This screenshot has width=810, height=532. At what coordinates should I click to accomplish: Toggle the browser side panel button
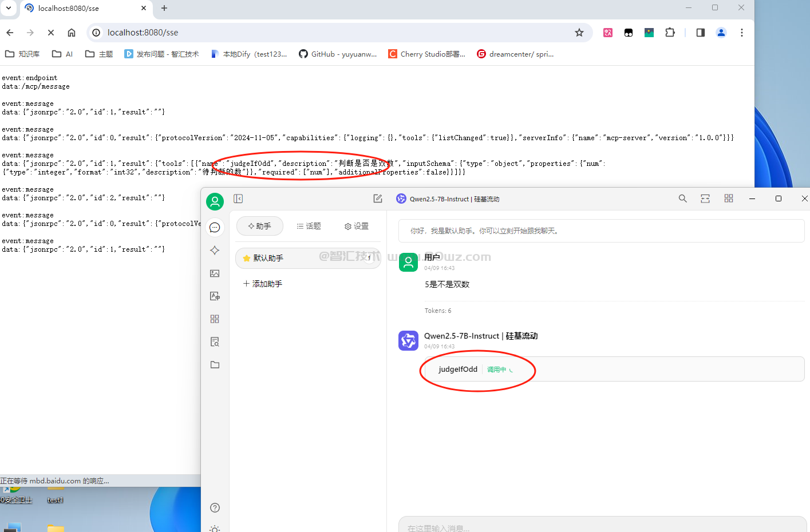(700, 33)
